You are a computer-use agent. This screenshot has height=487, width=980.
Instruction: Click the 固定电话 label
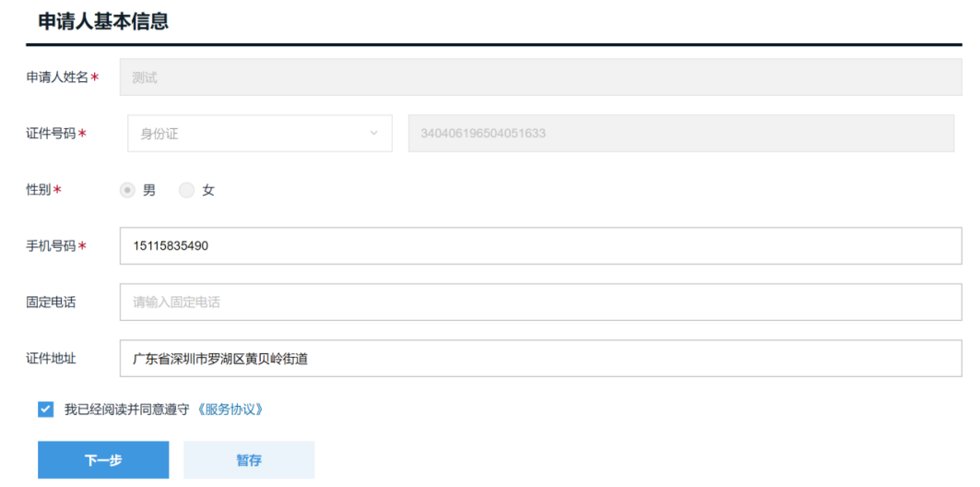coord(51,303)
